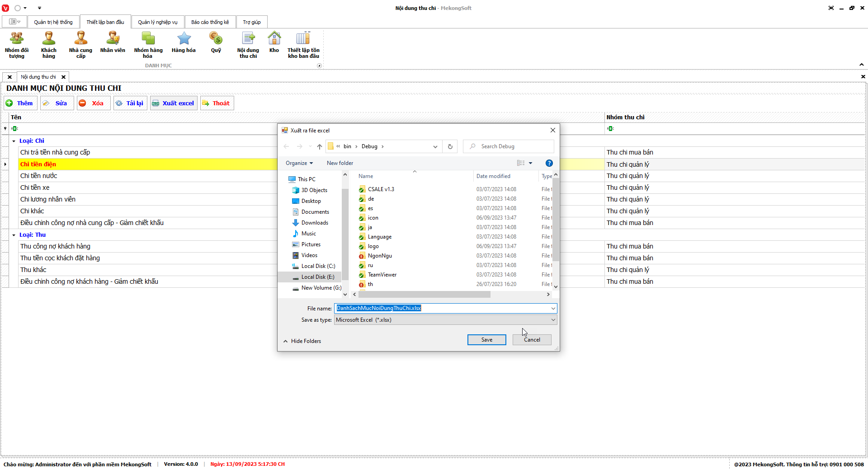Refresh the Debug folder listing
The image size is (868, 469).
450,146
